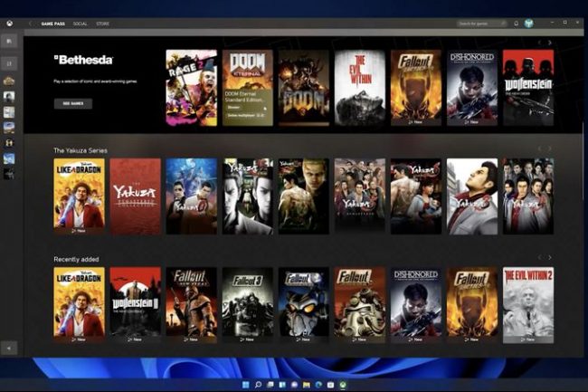
Task: Open the Rage 2 game tile
Action: [x=192, y=88]
